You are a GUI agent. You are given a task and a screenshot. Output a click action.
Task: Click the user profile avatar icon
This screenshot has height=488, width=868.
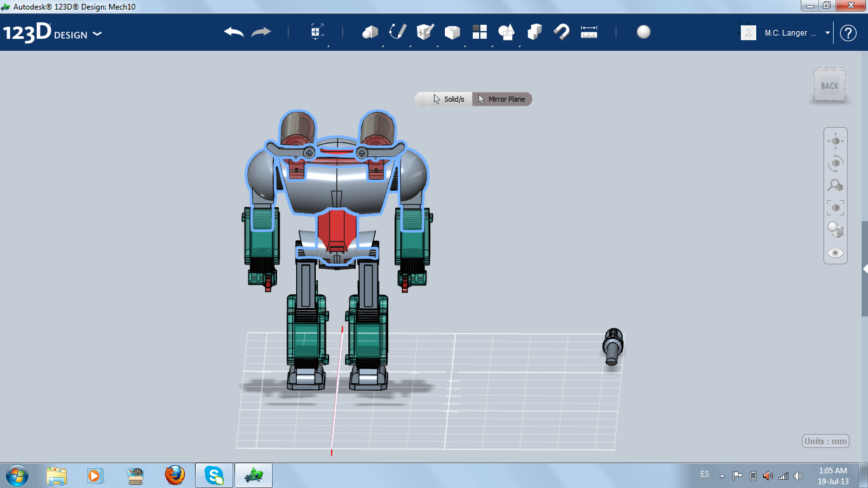[x=749, y=32]
